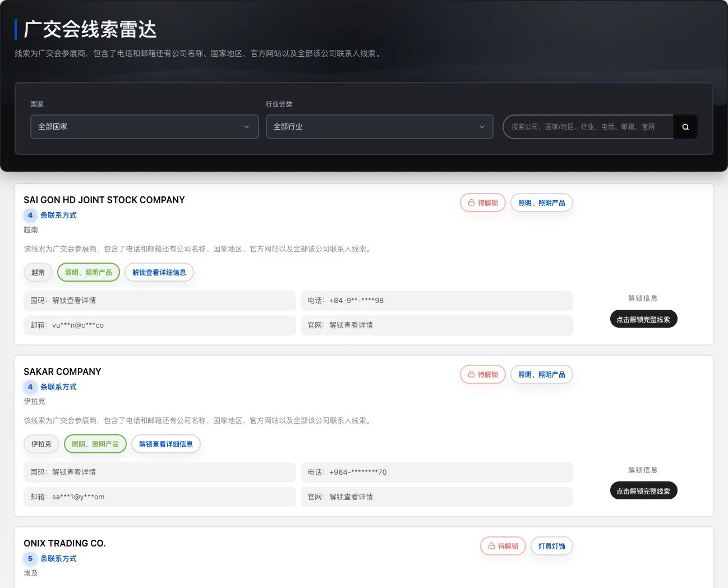
Task: Click 4 条联系方式 under SAI GON HD
Action: point(50,215)
